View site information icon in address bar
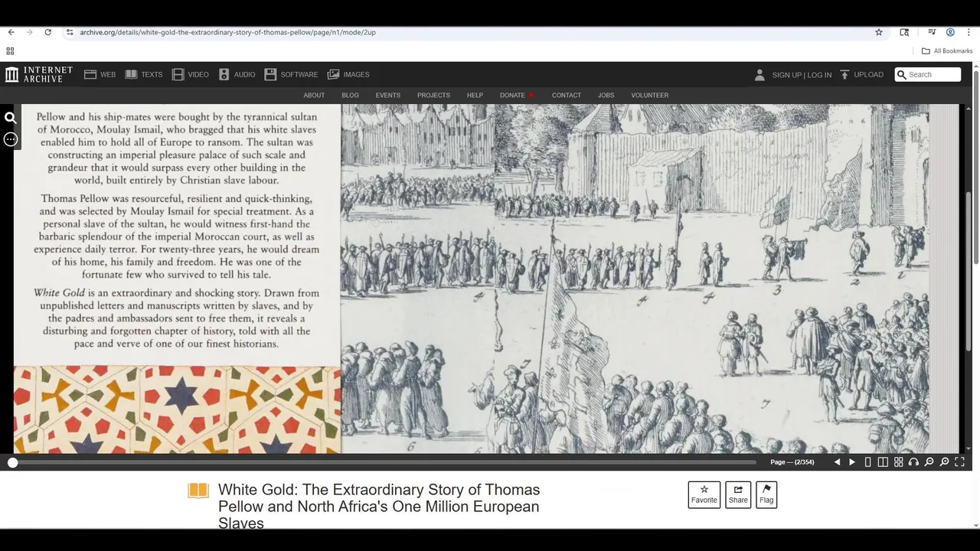The height and width of the screenshot is (551, 980). coord(69,32)
